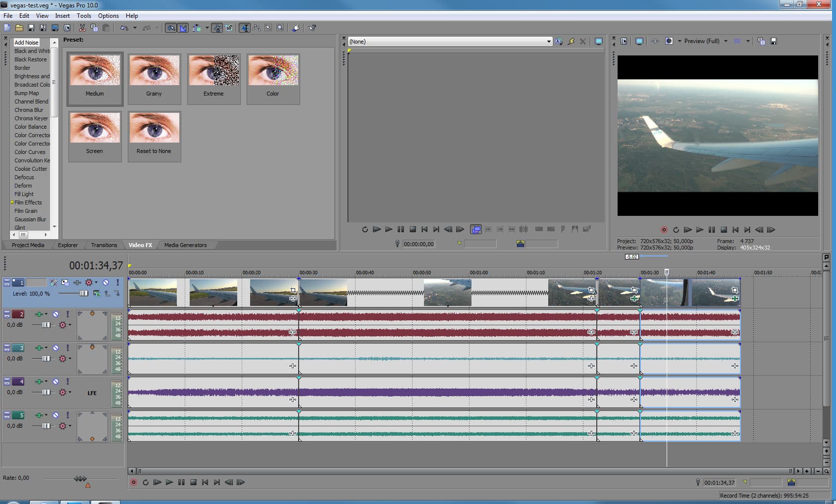Open the trimmer media (None) dropdown
Viewport: 836px width, 504px height.
[549, 42]
